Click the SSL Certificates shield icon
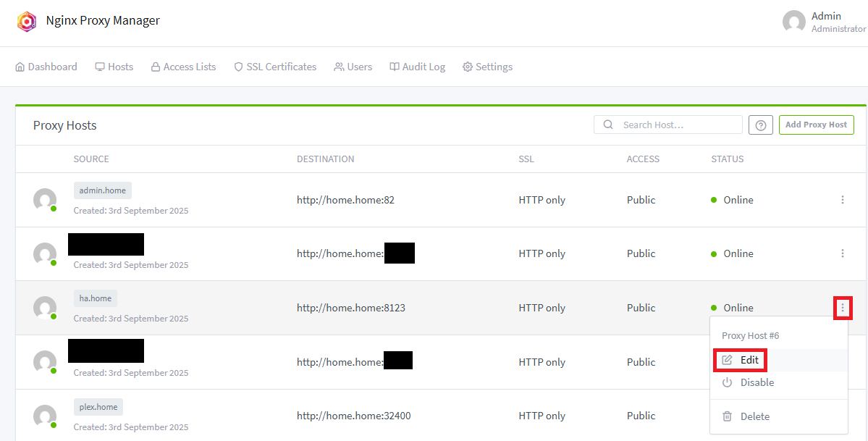The height and width of the screenshot is (441, 868). [x=238, y=67]
